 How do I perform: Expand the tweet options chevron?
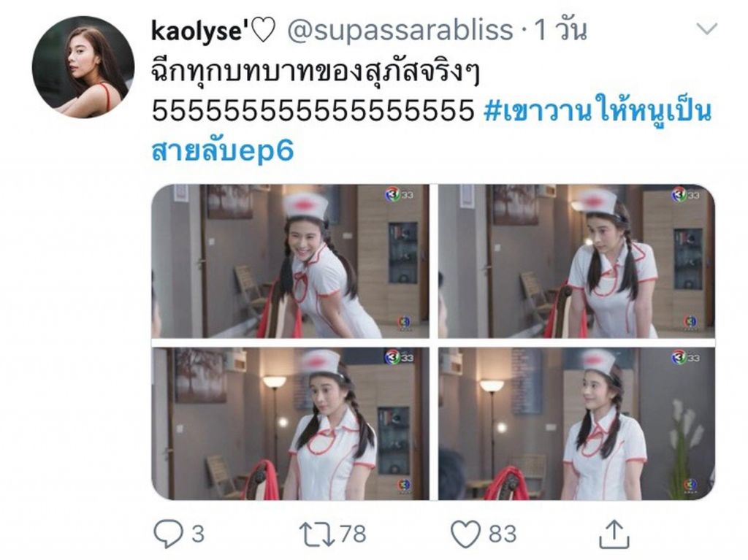click(707, 29)
